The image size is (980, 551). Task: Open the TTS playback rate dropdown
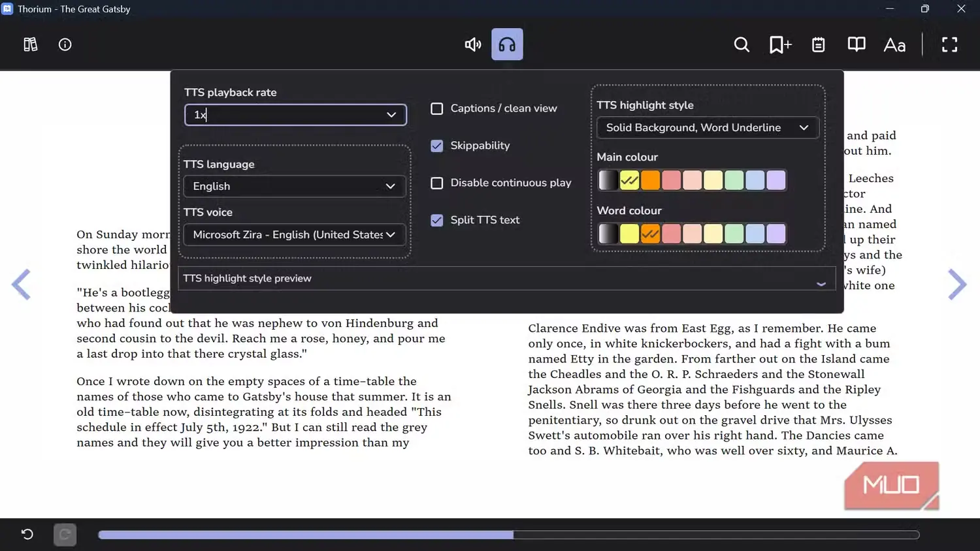coord(295,115)
